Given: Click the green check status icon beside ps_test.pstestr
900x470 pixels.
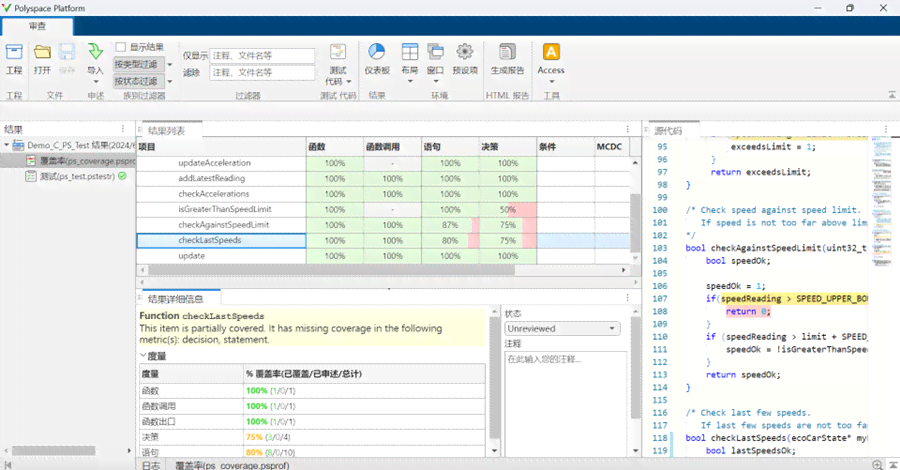Looking at the screenshot, I should [x=122, y=176].
